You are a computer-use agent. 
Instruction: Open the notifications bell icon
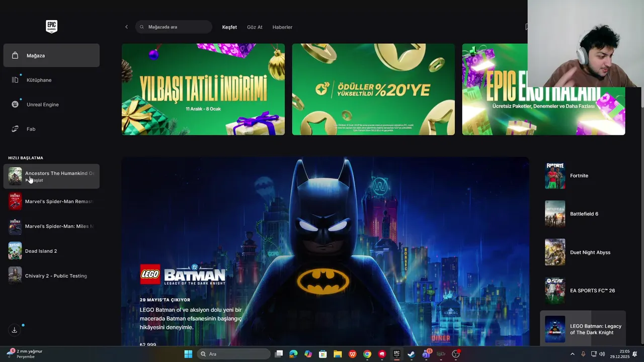pyautogui.click(x=635, y=354)
